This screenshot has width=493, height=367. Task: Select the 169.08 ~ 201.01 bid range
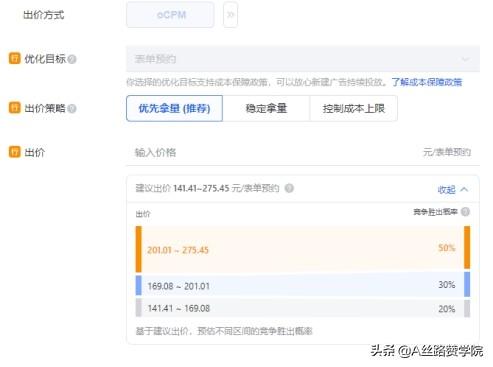pos(303,285)
